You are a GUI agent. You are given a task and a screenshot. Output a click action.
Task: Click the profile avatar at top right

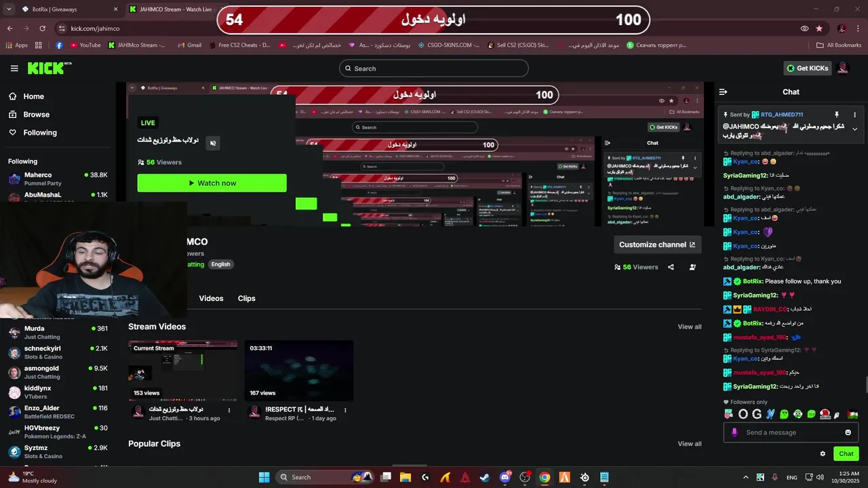pos(843,68)
